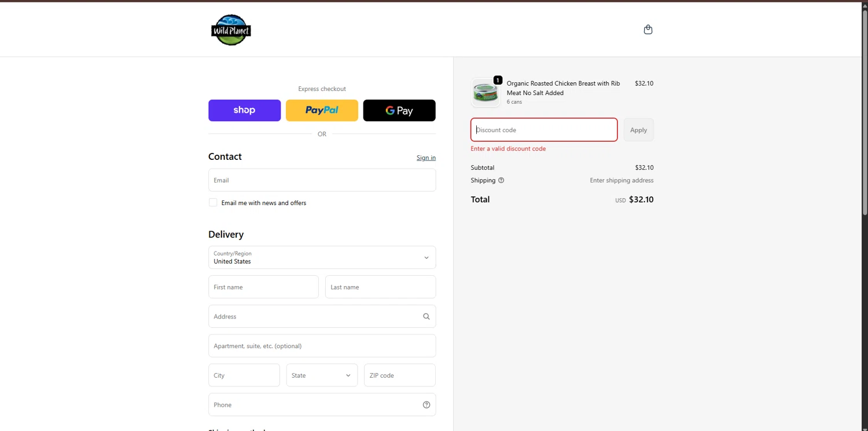Screen dimensions: 868x431
Task: Click the Address field search icon
Action: pos(426,316)
